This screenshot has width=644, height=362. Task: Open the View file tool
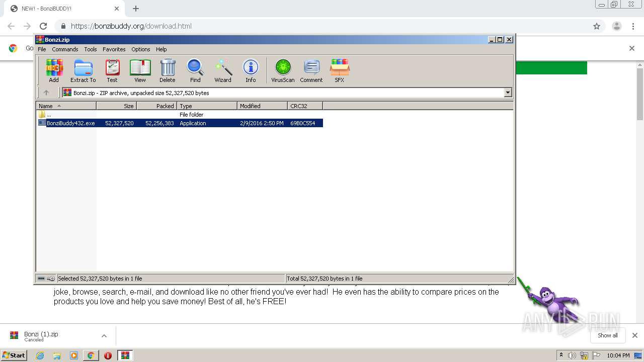[140, 70]
